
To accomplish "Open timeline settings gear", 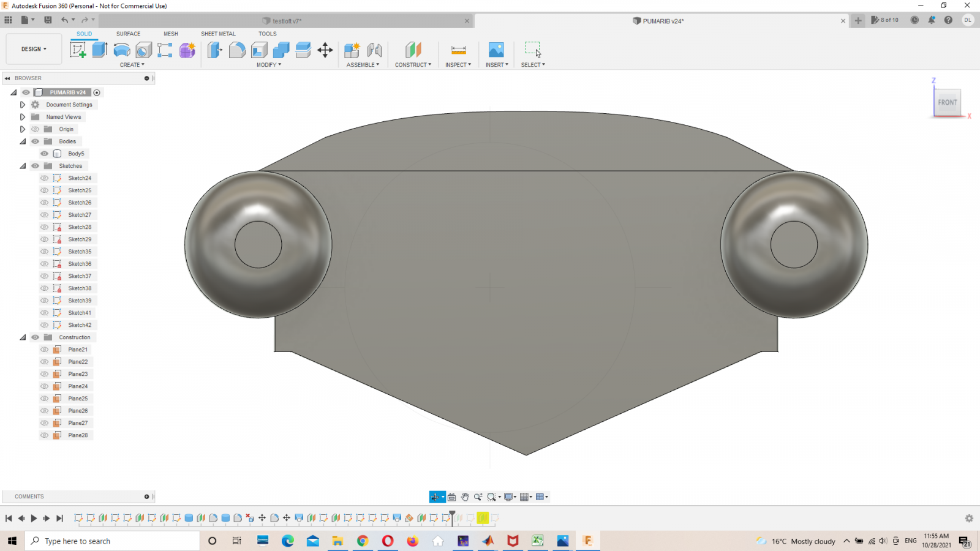I will coord(969,519).
